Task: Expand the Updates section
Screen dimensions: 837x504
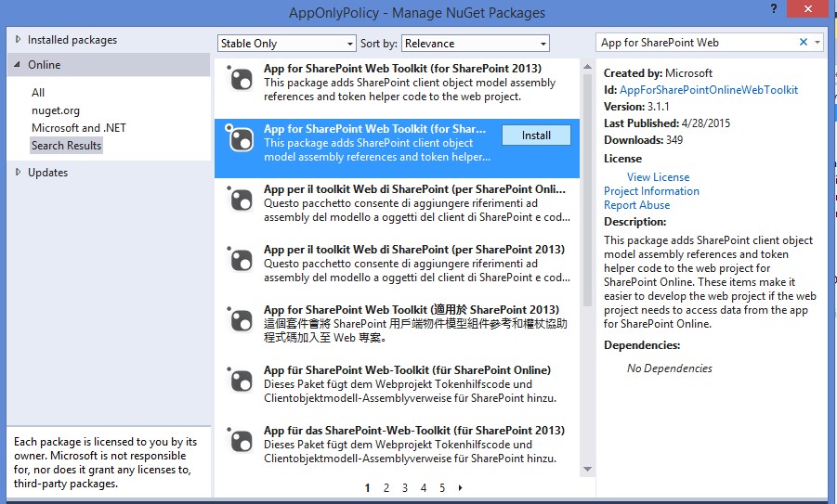Action: tap(19, 172)
